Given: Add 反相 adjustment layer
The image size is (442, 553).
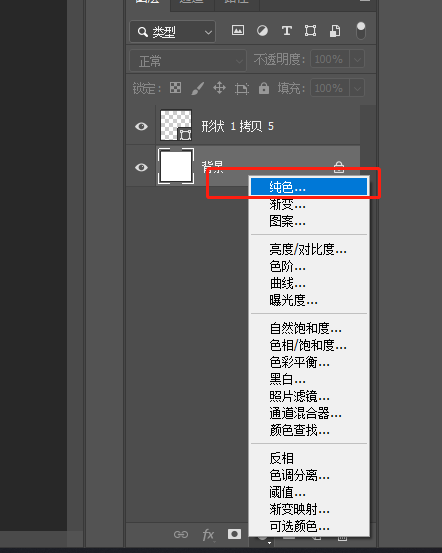Looking at the screenshot, I should [309, 458].
